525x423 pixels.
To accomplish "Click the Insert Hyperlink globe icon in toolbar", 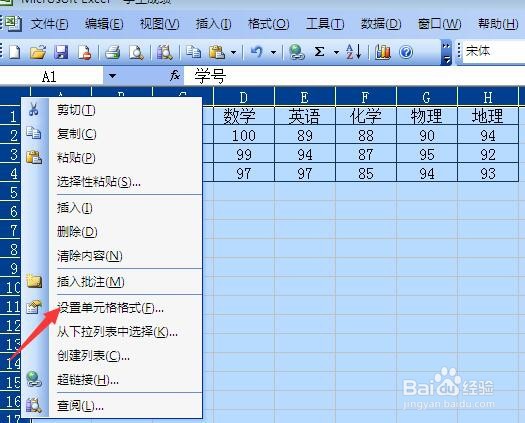I will (297, 52).
